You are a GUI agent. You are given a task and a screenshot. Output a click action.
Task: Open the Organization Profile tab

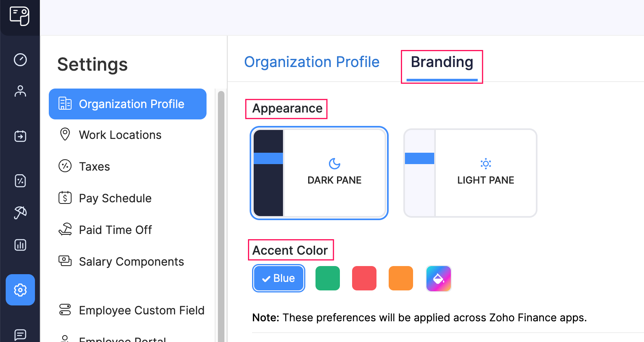312,62
